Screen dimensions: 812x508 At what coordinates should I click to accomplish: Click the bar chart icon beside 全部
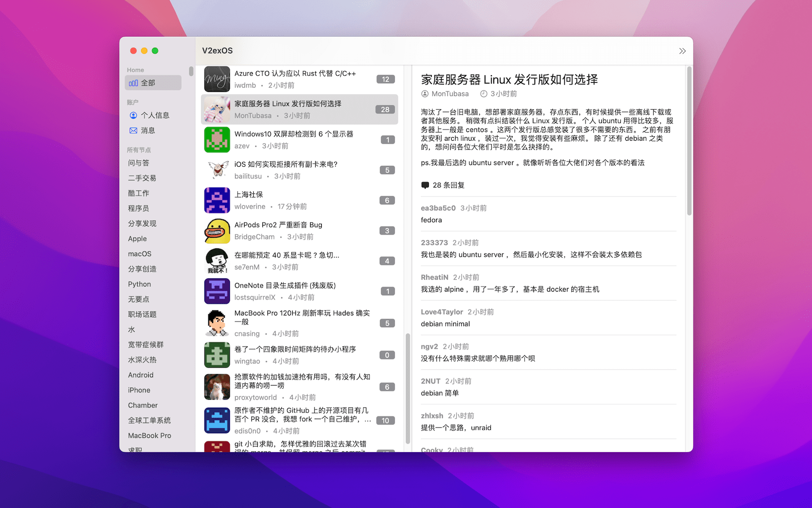point(133,83)
